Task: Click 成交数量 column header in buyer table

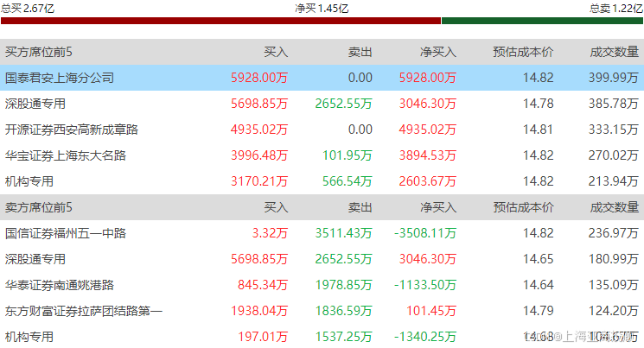Action: [615, 52]
